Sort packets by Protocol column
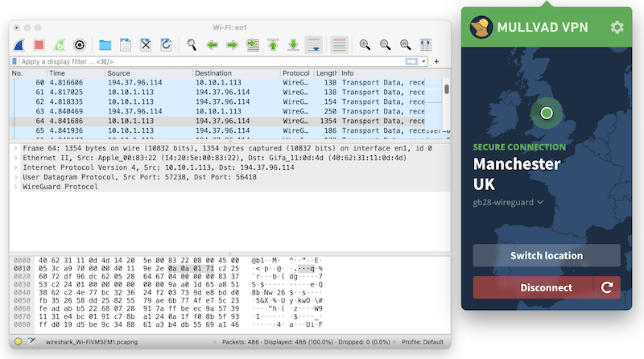Image resolution: width=644 pixels, height=359 pixels. coord(296,73)
